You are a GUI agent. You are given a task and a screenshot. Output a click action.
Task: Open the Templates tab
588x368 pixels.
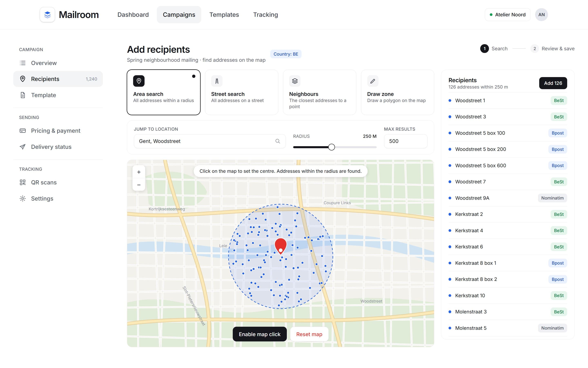pos(224,15)
